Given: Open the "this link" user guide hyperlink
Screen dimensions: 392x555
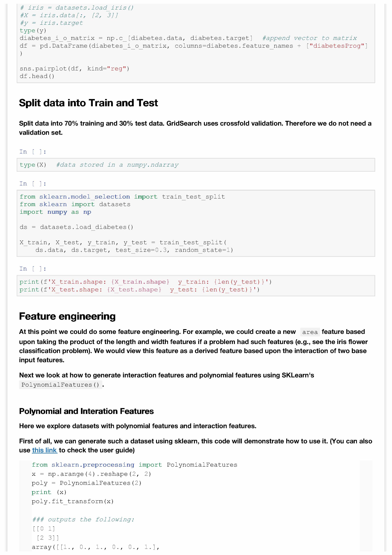Looking at the screenshot, I should [44, 450].
